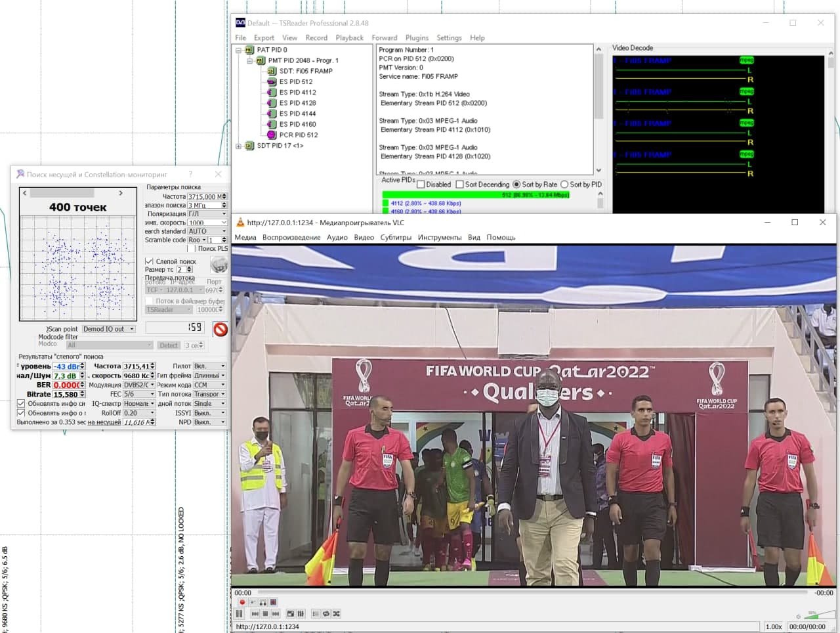Select Sort by PID radio button
Viewport: 840px width, 633px height.
[x=564, y=185]
